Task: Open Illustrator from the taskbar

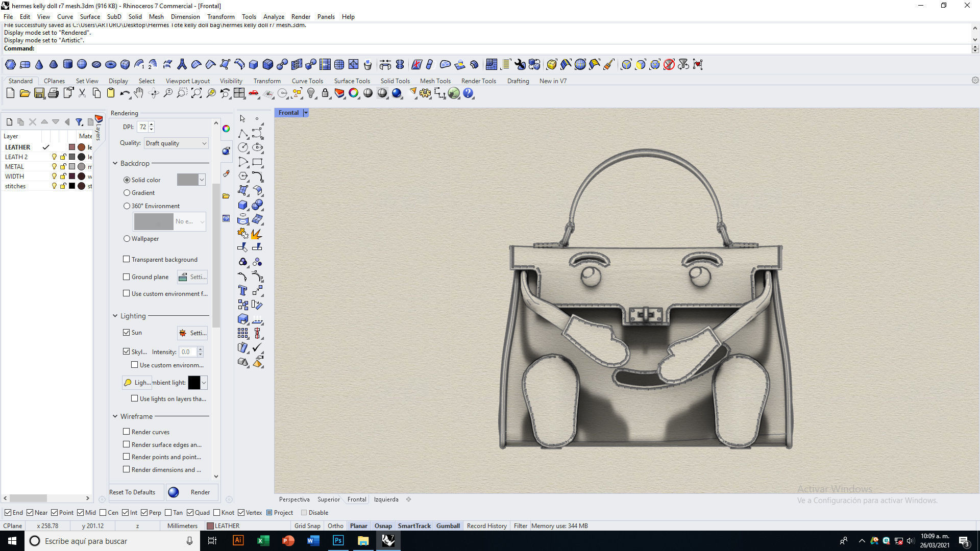Action: coord(238,541)
